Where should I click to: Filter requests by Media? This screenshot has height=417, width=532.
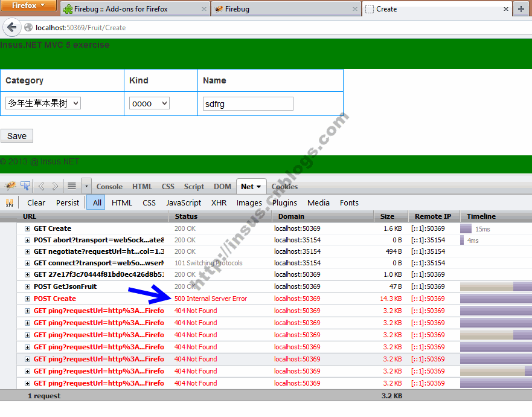click(318, 202)
